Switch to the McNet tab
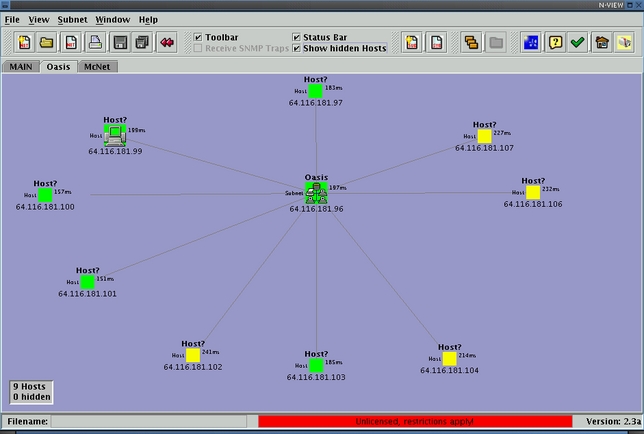 [x=97, y=66]
